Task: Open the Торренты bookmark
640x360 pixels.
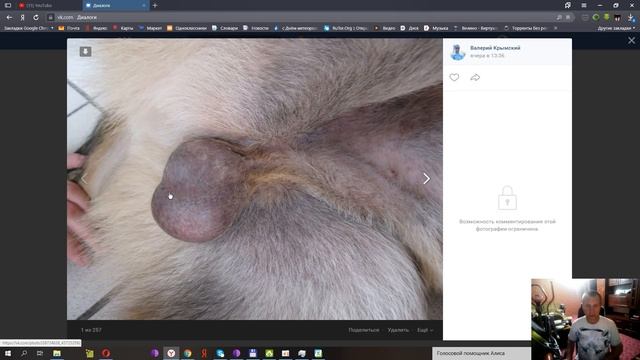Action: pos(525,28)
